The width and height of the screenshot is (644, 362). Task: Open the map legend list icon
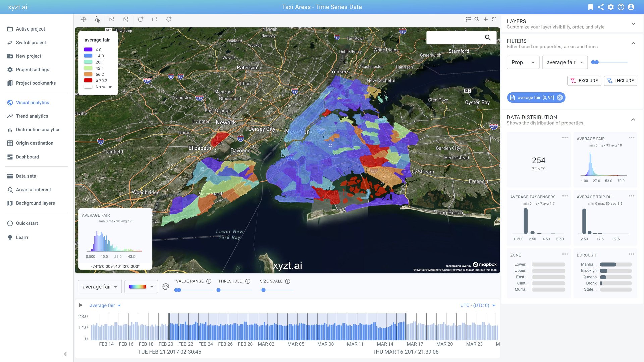468,19
